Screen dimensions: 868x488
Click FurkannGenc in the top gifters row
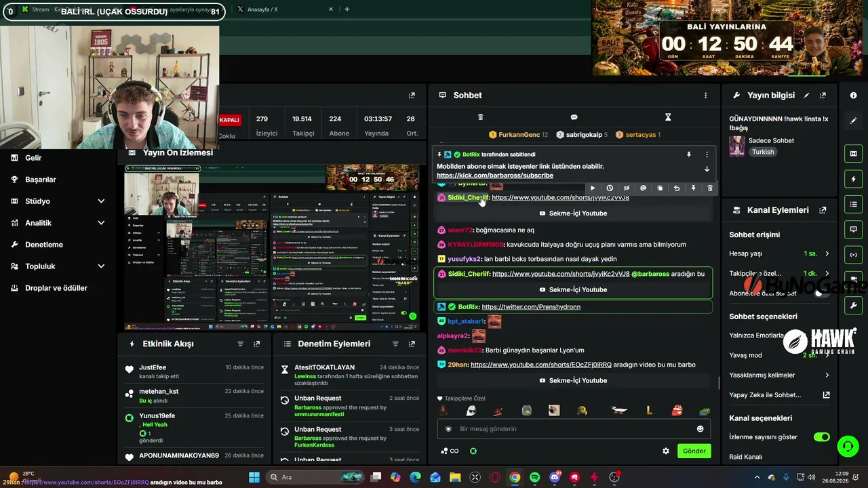tap(519, 135)
